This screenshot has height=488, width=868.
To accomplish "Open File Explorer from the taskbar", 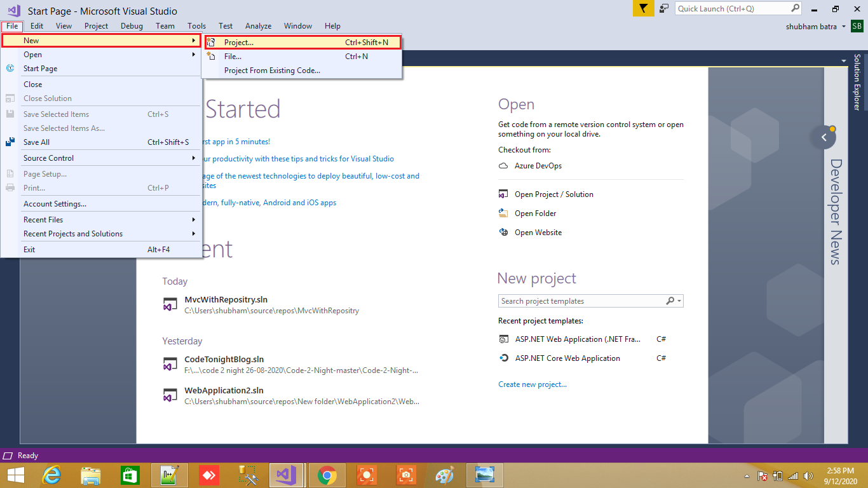I will [91, 475].
